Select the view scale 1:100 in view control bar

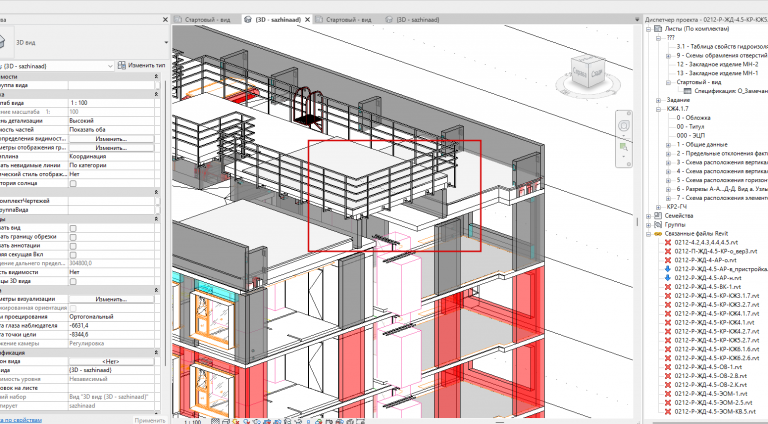coord(193,422)
